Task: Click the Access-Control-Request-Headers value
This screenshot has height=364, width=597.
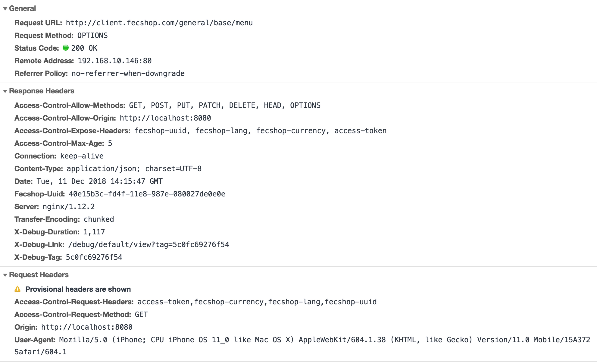Action: (257, 302)
